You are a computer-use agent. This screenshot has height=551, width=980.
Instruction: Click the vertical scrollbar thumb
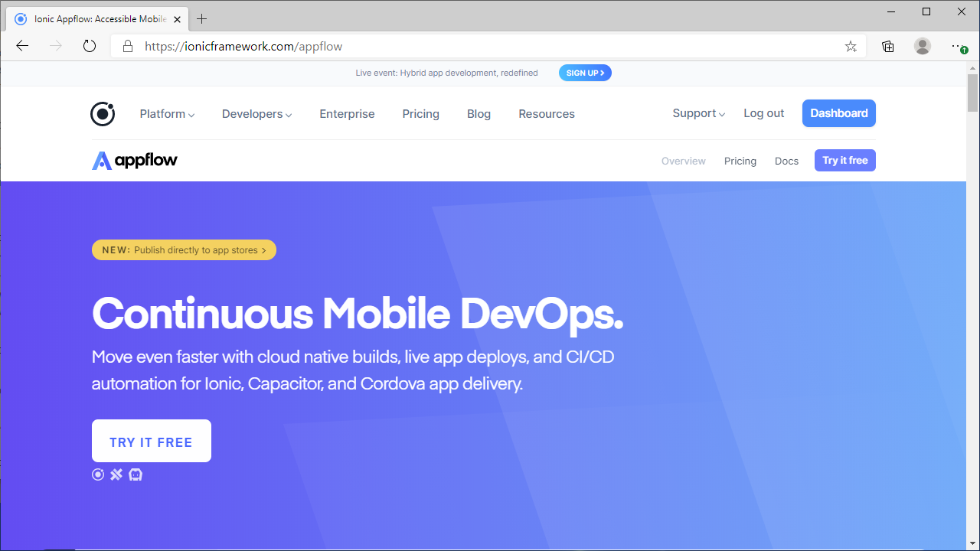[972, 93]
